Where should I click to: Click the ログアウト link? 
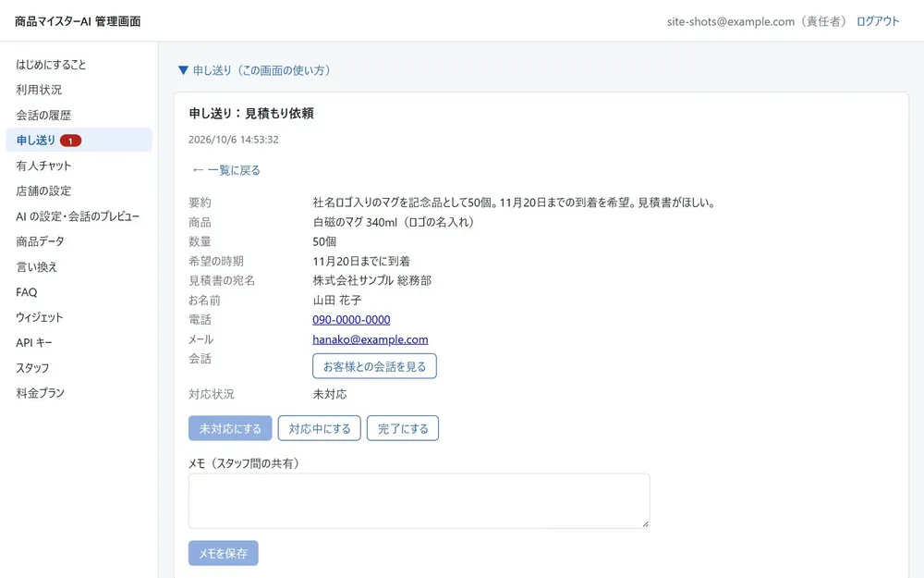click(878, 21)
